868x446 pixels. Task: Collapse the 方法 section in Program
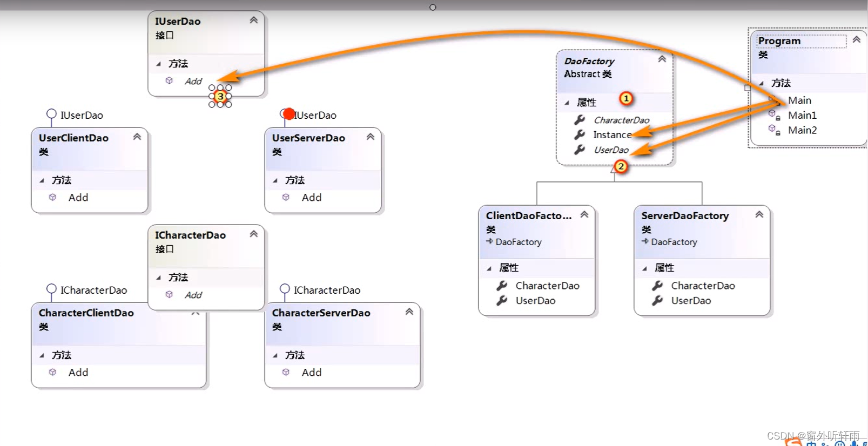click(x=762, y=83)
